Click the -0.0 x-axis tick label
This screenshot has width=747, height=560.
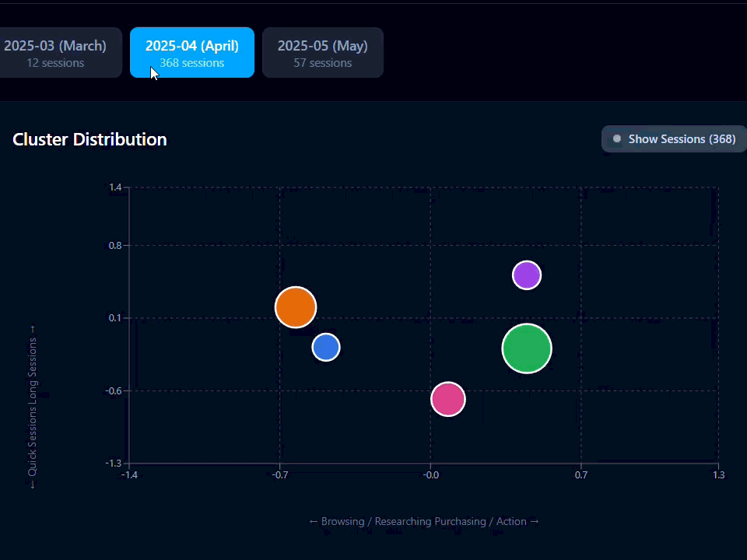click(430, 475)
